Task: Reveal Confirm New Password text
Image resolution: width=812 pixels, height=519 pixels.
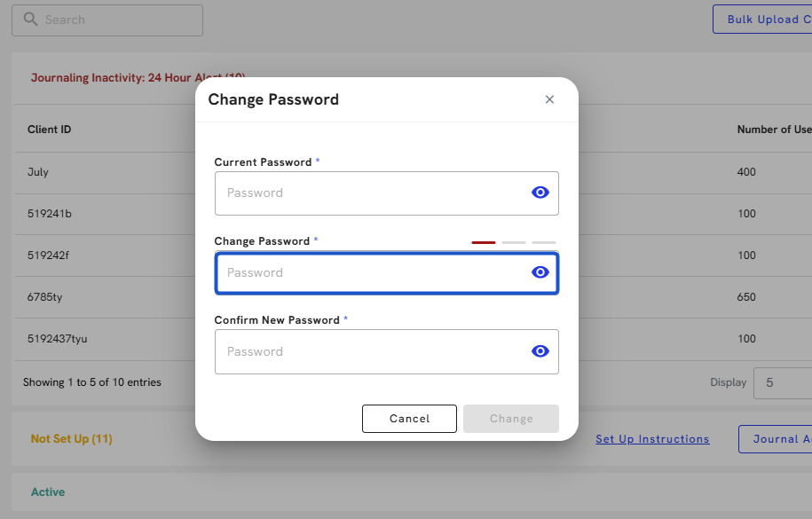Action: coord(540,351)
